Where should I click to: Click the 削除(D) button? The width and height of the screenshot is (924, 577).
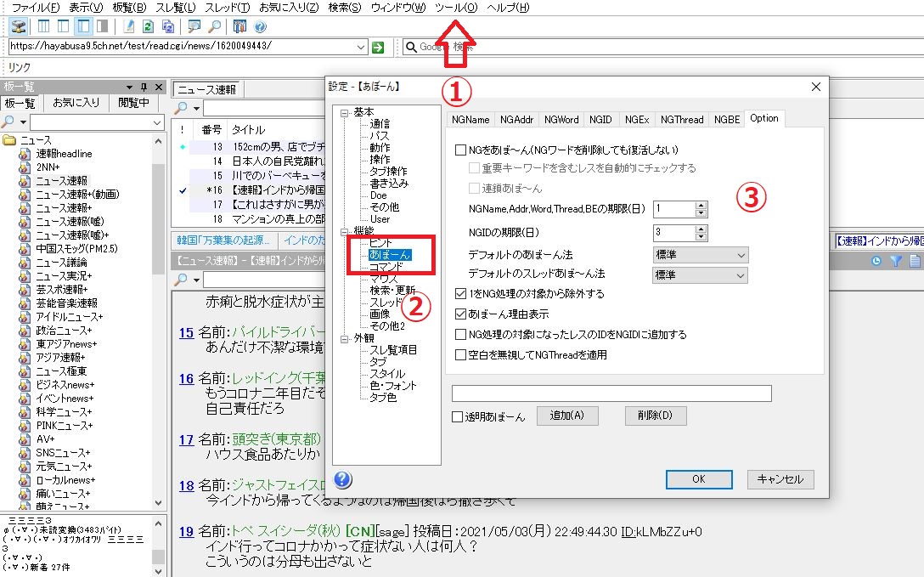click(x=656, y=416)
